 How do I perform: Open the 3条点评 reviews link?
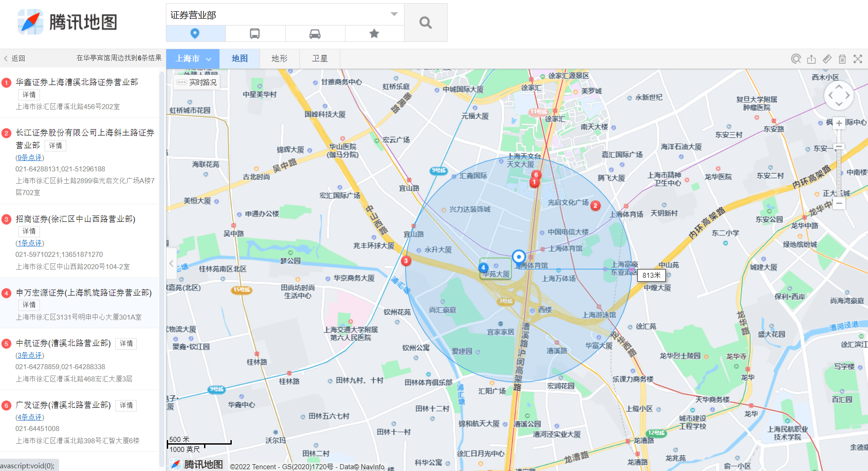[30, 356]
